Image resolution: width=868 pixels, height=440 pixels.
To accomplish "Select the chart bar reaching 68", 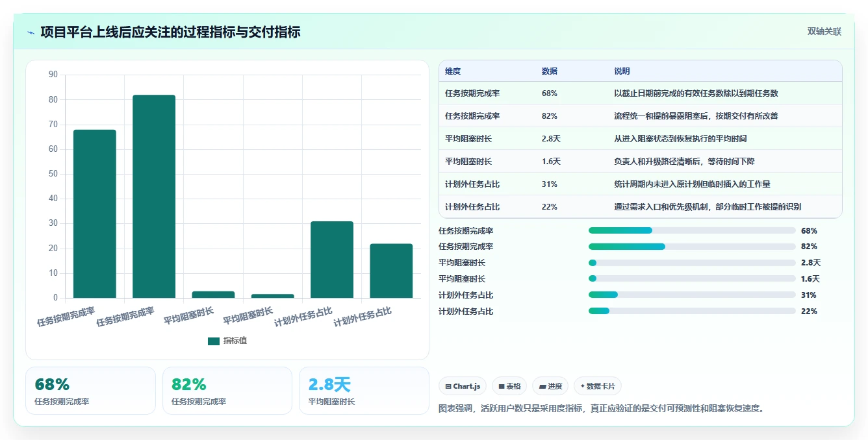I will (95, 214).
